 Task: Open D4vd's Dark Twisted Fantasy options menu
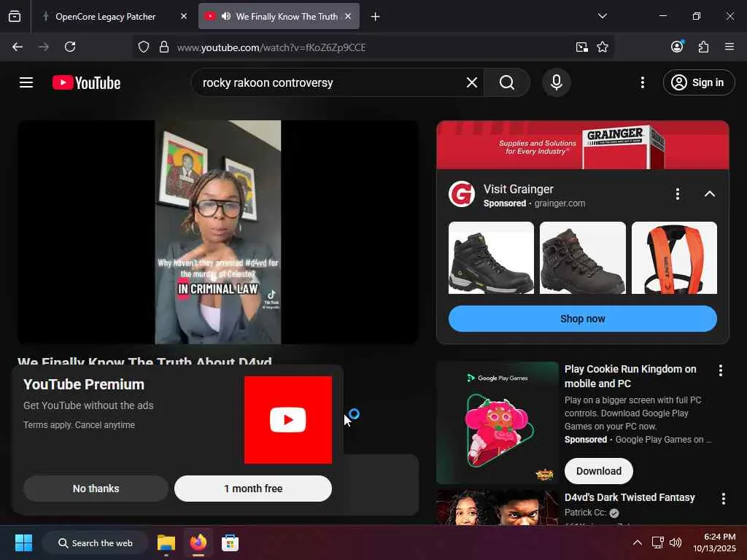pyautogui.click(x=723, y=499)
